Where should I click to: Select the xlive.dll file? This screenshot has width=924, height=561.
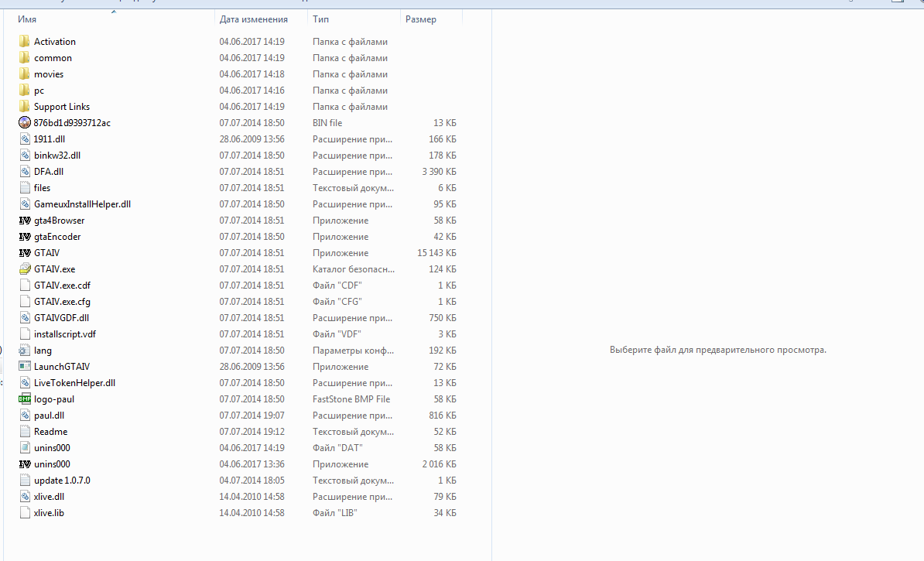click(49, 497)
